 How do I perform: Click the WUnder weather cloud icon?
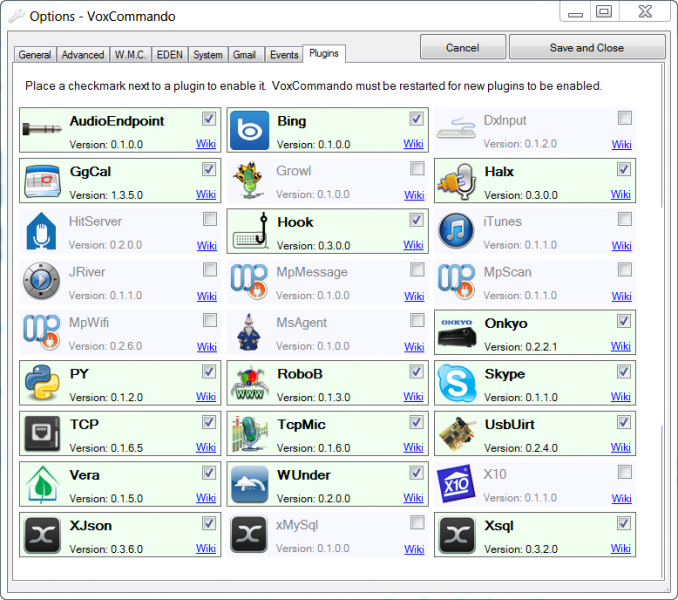click(x=249, y=484)
